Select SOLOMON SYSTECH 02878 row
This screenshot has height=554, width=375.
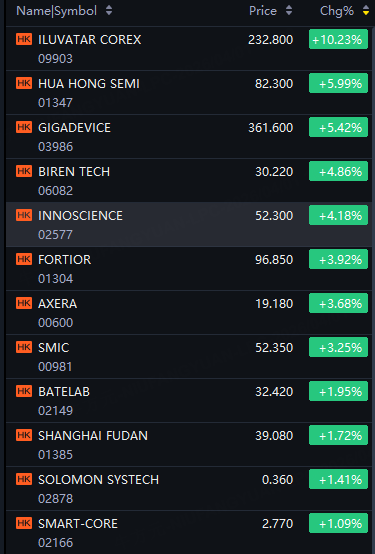click(x=188, y=488)
